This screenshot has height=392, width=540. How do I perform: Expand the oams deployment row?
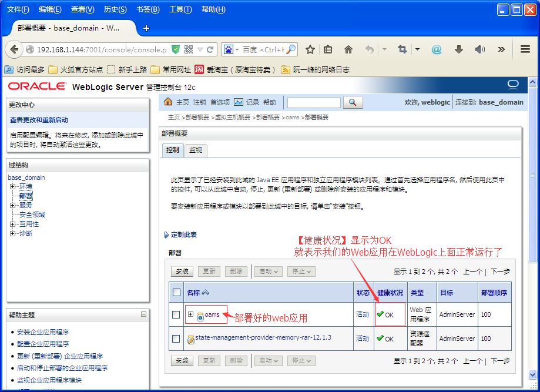pyautogui.click(x=190, y=314)
